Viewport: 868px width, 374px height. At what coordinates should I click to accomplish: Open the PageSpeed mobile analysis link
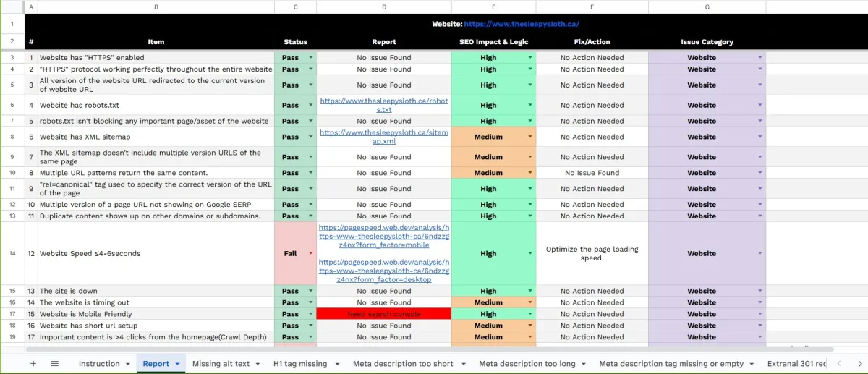click(384, 236)
